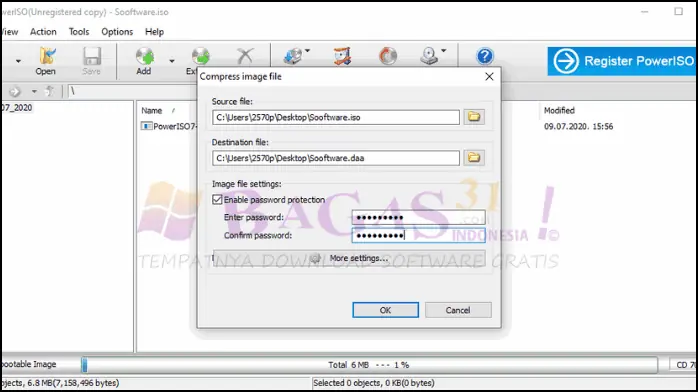This screenshot has height=392, width=698.
Task: Click the blue Help question icon
Action: tap(484, 56)
